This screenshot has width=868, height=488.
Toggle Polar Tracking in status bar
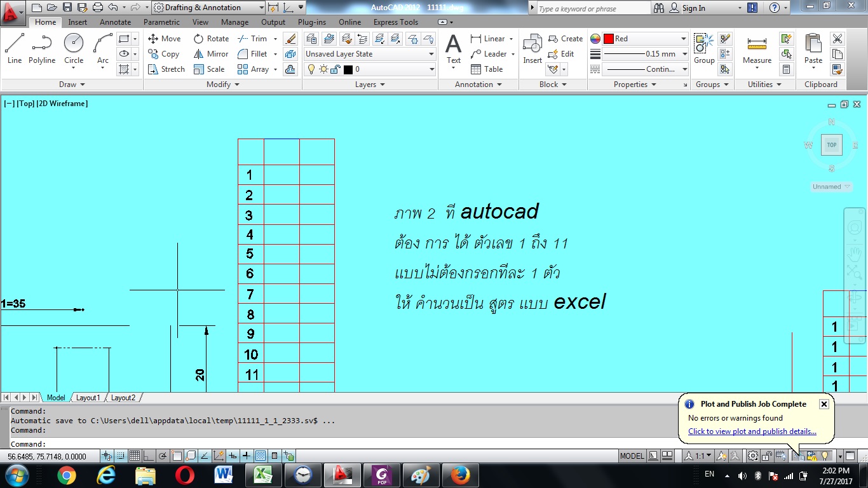[163, 456]
